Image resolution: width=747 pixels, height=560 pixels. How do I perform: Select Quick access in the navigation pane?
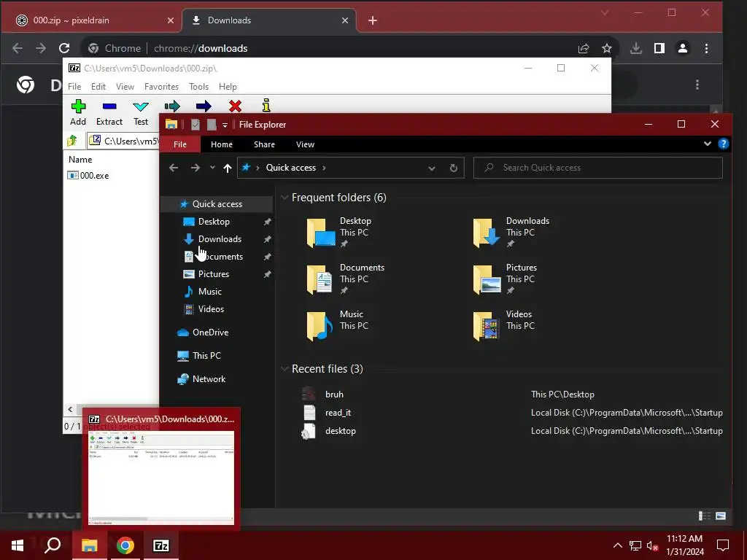pyautogui.click(x=217, y=204)
